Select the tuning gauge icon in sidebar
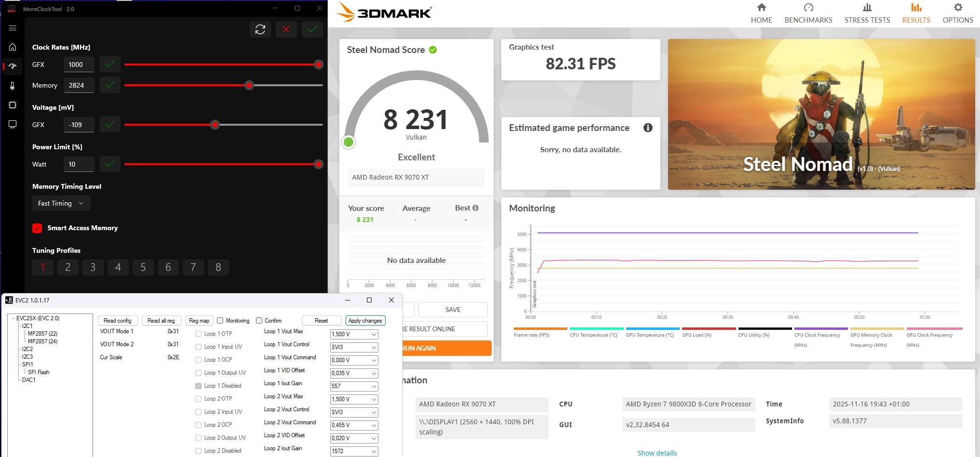Viewport: 980px width, 457px height. [13, 66]
